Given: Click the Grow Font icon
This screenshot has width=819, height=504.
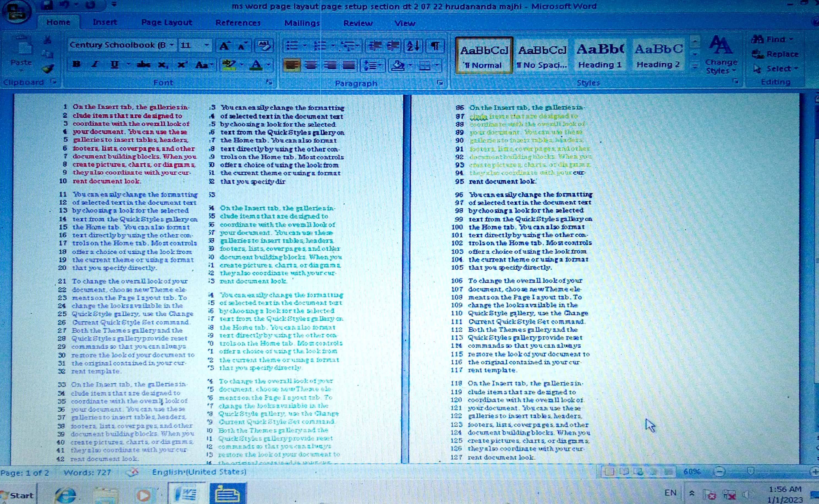Looking at the screenshot, I should click(224, 46).
